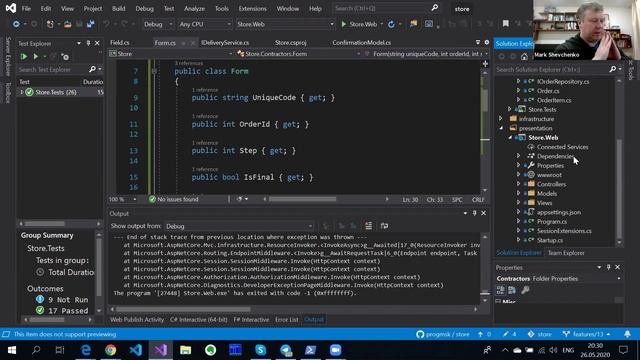The height and width of the screenshot is (360, 640).
Task: Click the Save All toolbar icon
Action: coord(90,24)
